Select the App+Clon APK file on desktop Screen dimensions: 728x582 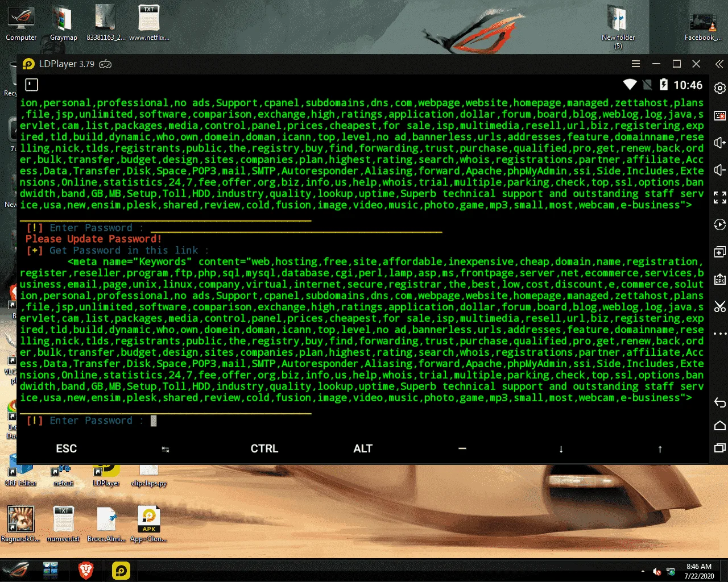[149, 523]
